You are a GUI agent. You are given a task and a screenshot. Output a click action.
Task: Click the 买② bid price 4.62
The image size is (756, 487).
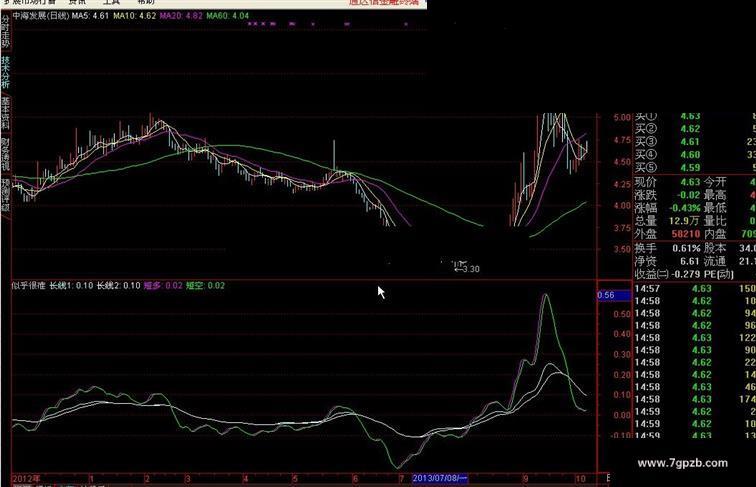690,129
